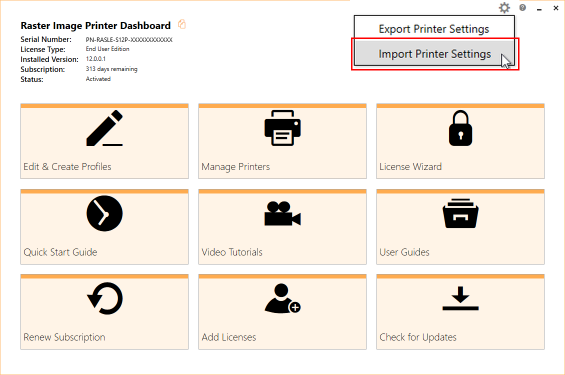
Task: Open the settings gear menu
Action: (x=504, y=8)
